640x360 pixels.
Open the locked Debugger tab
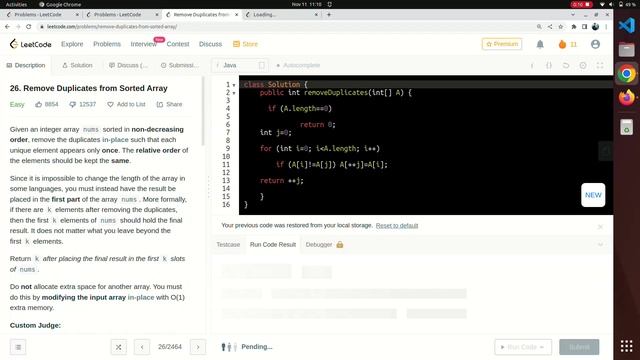point(324,245)
